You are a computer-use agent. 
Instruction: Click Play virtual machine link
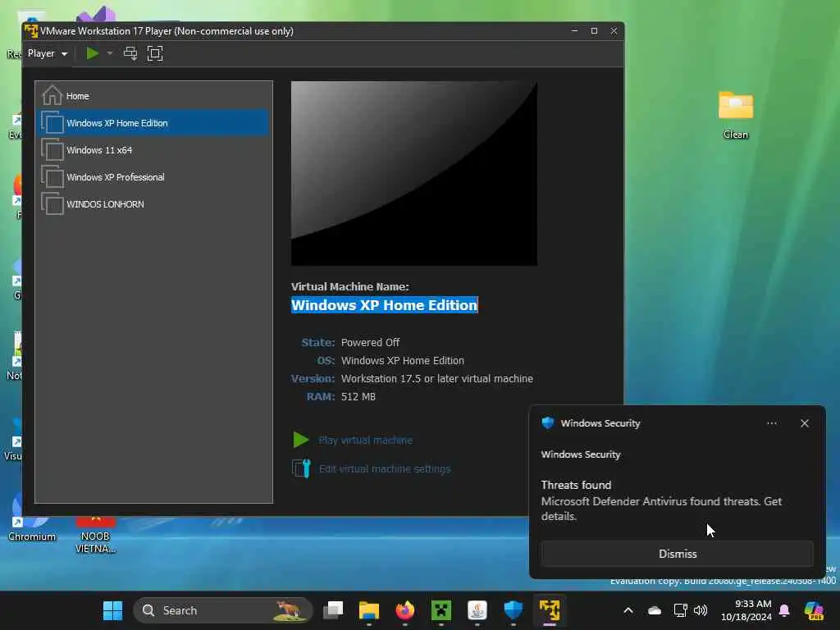(x=365, y=441)
